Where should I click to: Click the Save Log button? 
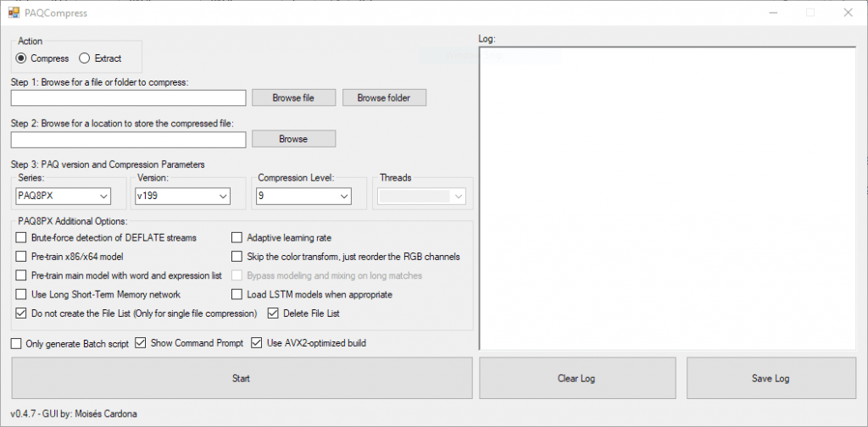tap(771, 379)
